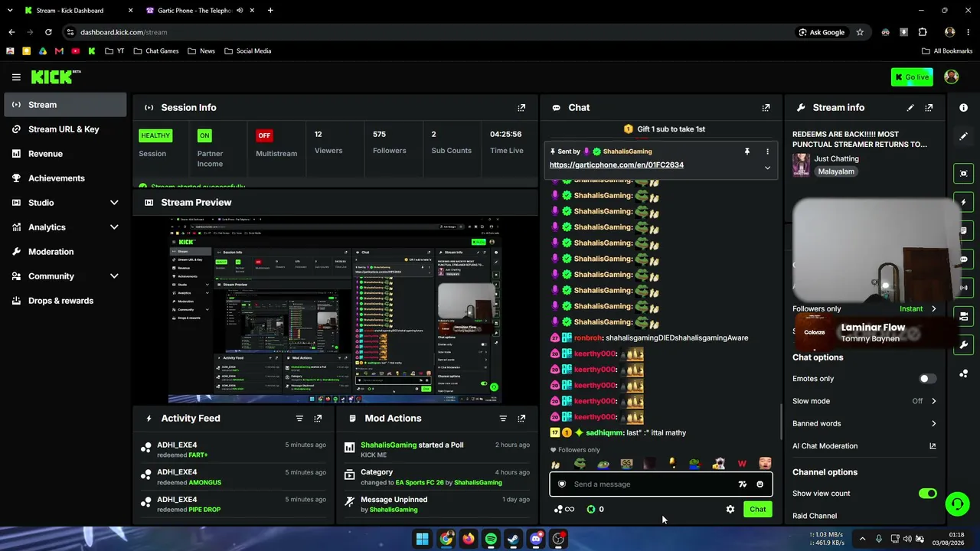Edit stream info with pencil icon

pos(910,108)
